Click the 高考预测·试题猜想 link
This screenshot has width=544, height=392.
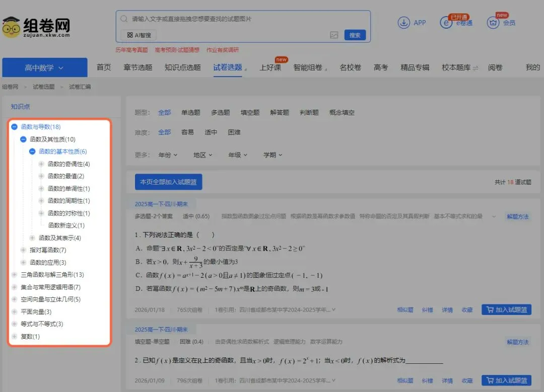(177, 50)
